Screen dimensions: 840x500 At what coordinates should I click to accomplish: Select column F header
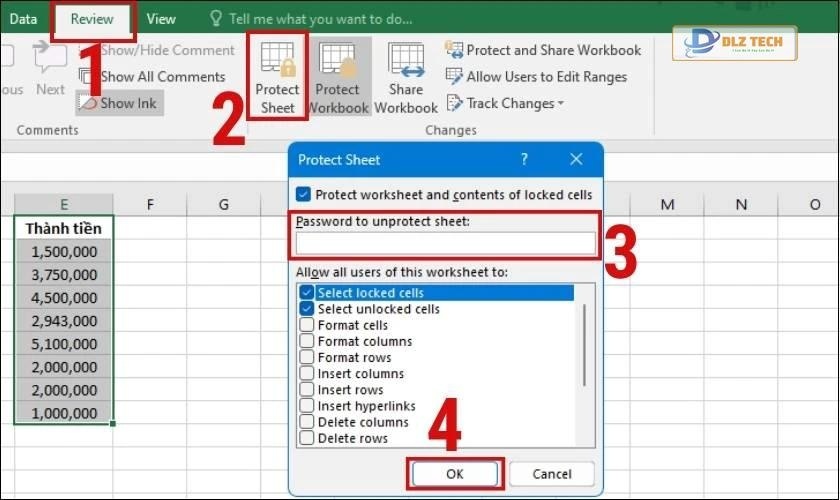tap(150, 204)
